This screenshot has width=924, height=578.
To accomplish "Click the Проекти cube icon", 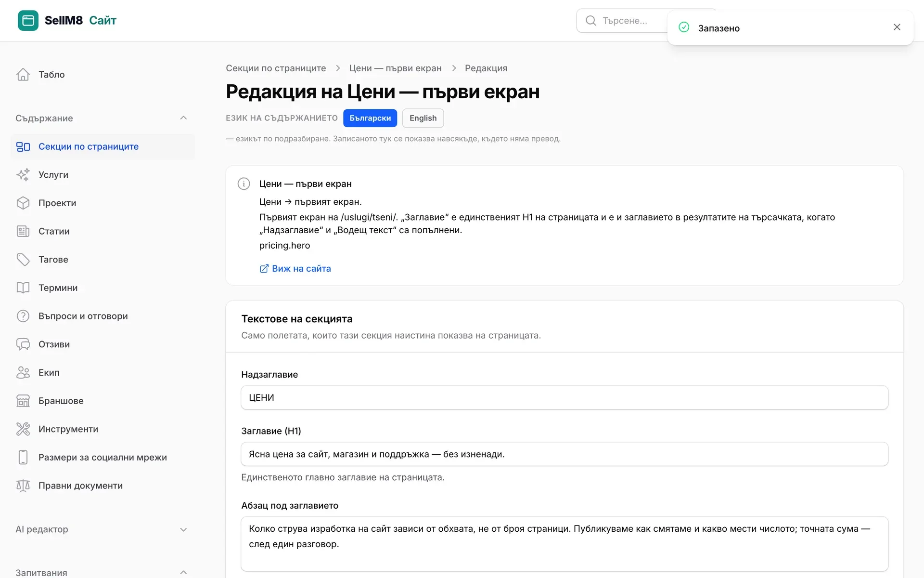I will tap(23, 203).
